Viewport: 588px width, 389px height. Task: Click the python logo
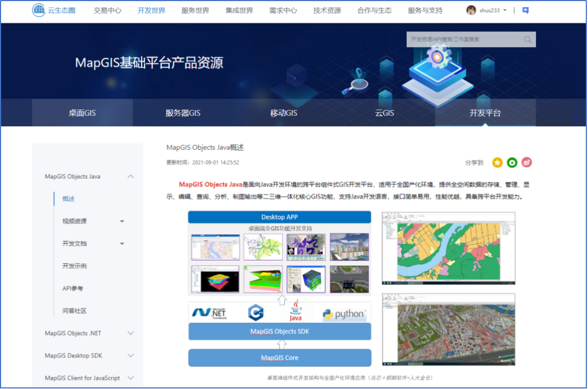(x=344, y=314)
